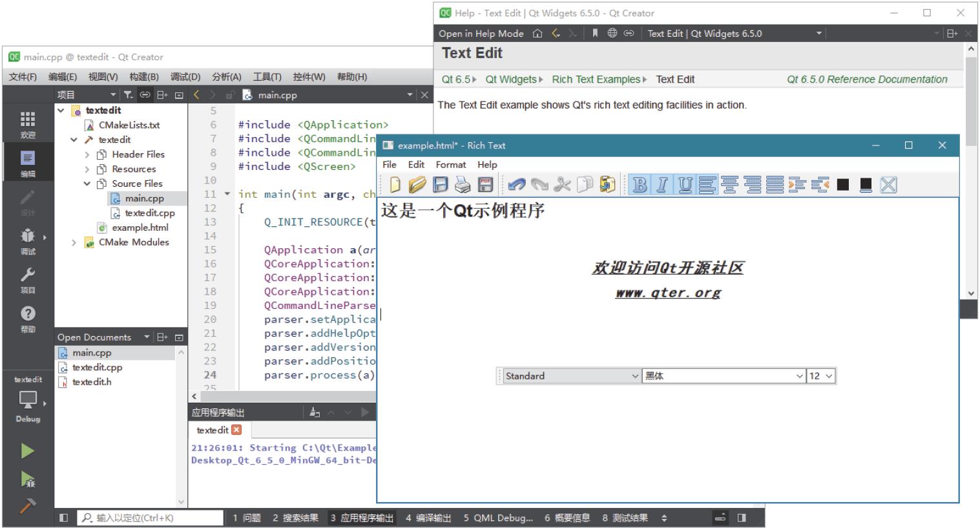Click the Open in Help Mode button
Viewport: 980px width, 528px height.
(x=481, y=34)
